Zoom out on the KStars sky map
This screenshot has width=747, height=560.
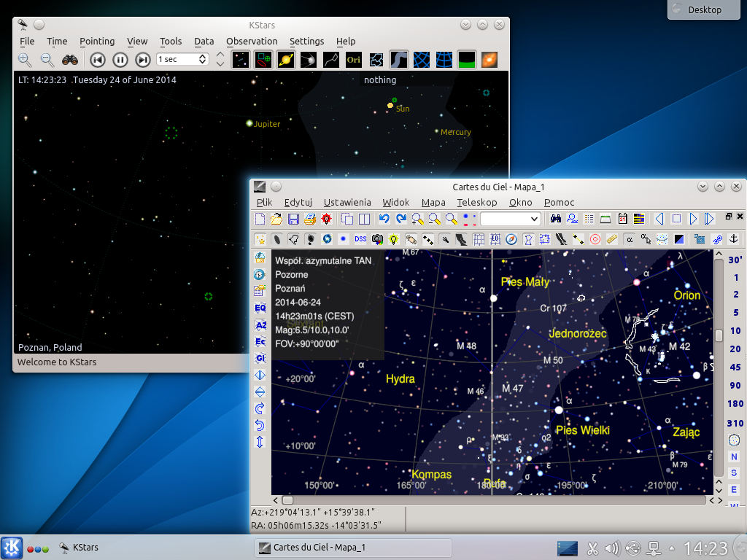(47, 60)
